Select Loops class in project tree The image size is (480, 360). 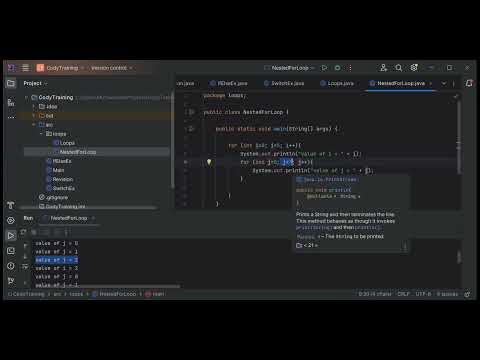pyautogui.click(x=64, y=143)
